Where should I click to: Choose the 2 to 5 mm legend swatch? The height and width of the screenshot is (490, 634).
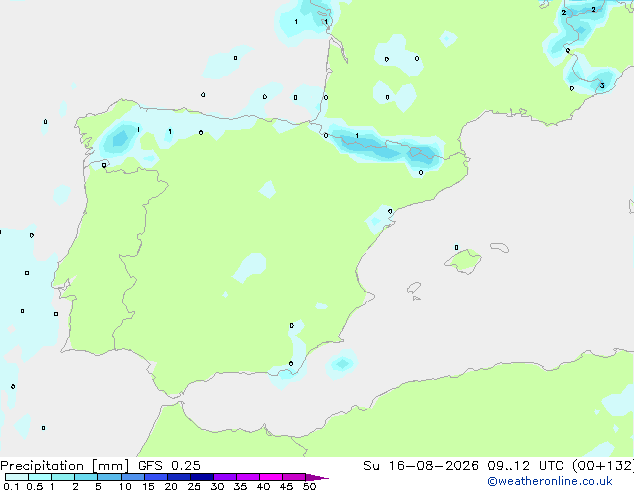pos(86,477)
